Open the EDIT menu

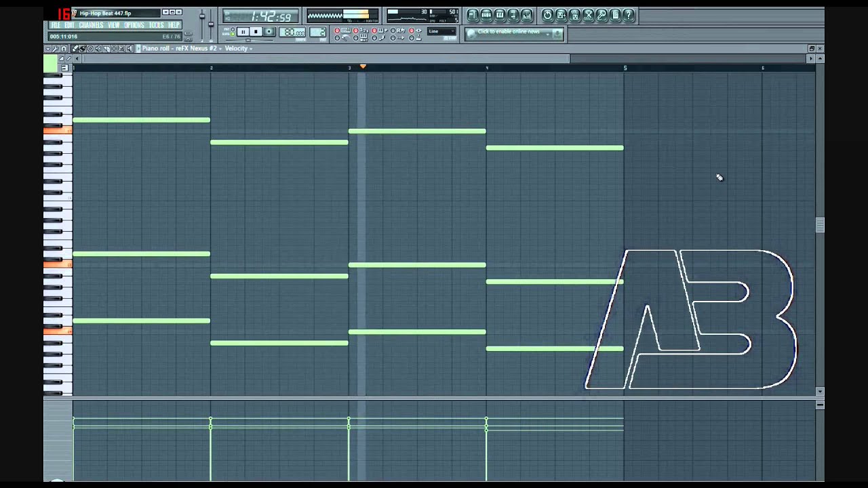coord(69,25)
